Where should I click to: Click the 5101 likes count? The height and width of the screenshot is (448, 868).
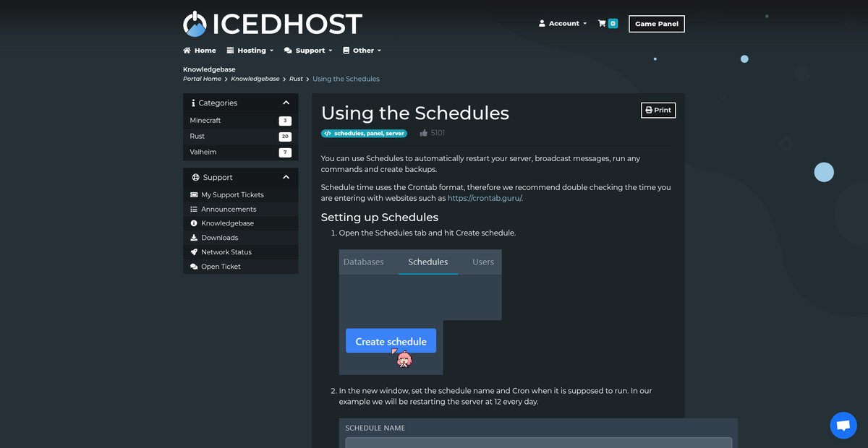pyautogui.click(x=438, y=133)
